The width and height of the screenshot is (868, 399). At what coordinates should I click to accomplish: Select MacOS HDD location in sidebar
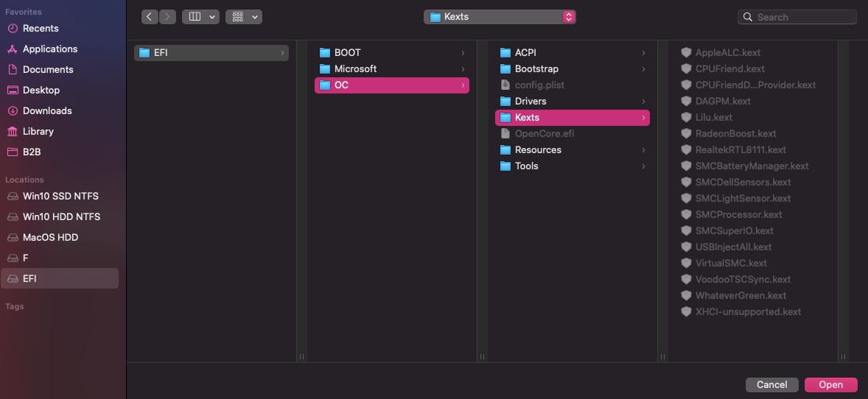(x=60, y=237)
